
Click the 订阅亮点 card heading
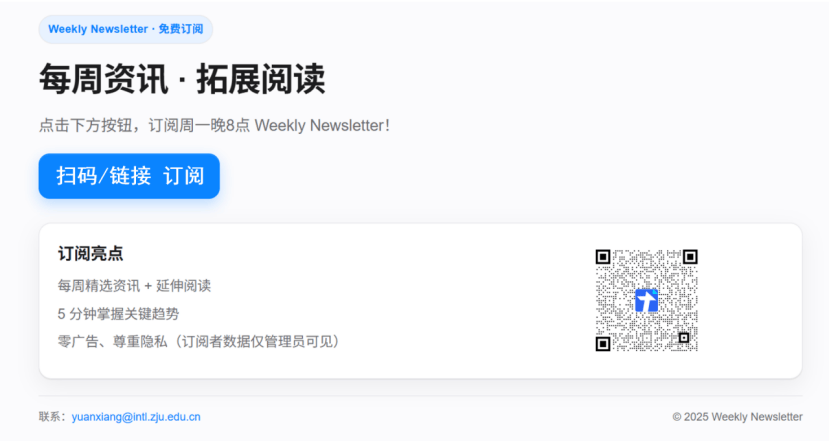91,254
